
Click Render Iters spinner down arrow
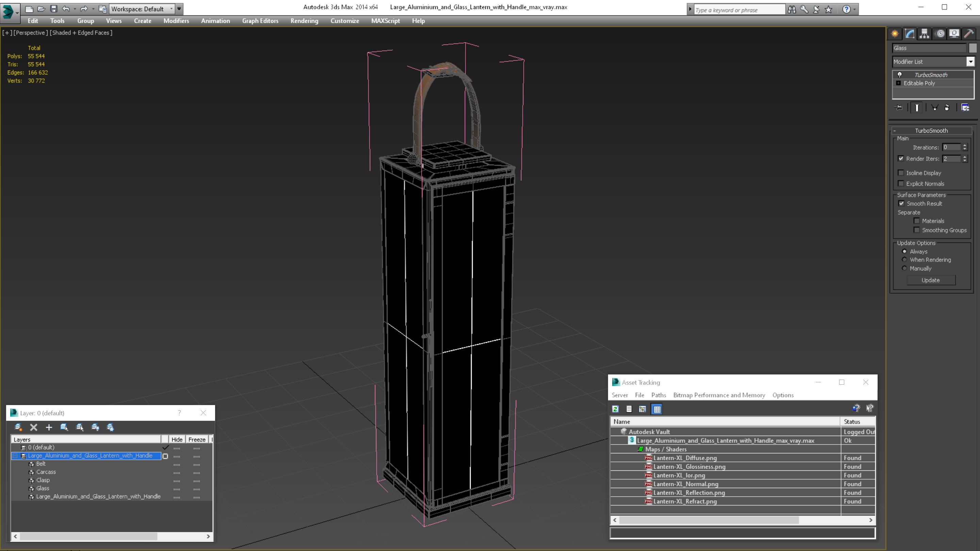pos(965,161)
